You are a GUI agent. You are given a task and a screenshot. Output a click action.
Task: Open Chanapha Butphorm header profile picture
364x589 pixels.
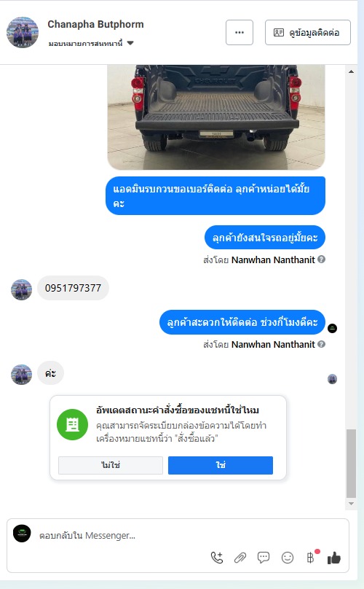point(23,32)
